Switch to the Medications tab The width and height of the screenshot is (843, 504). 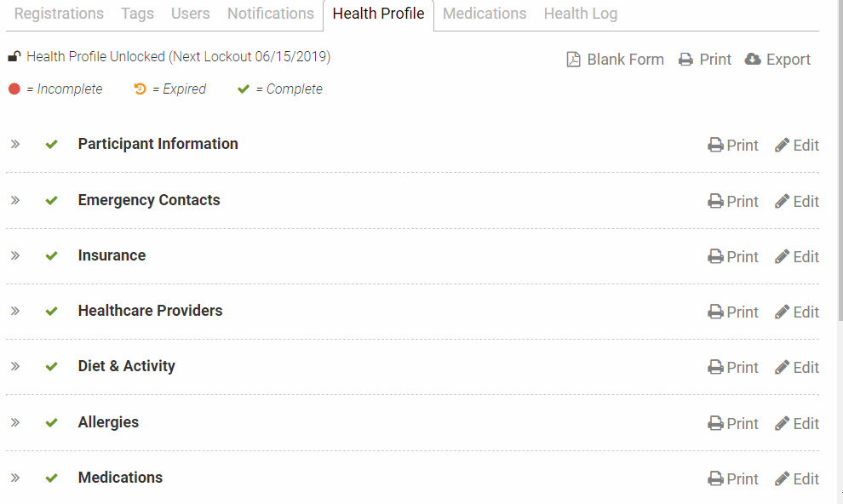pyautogui.click(x=485, y=14)
